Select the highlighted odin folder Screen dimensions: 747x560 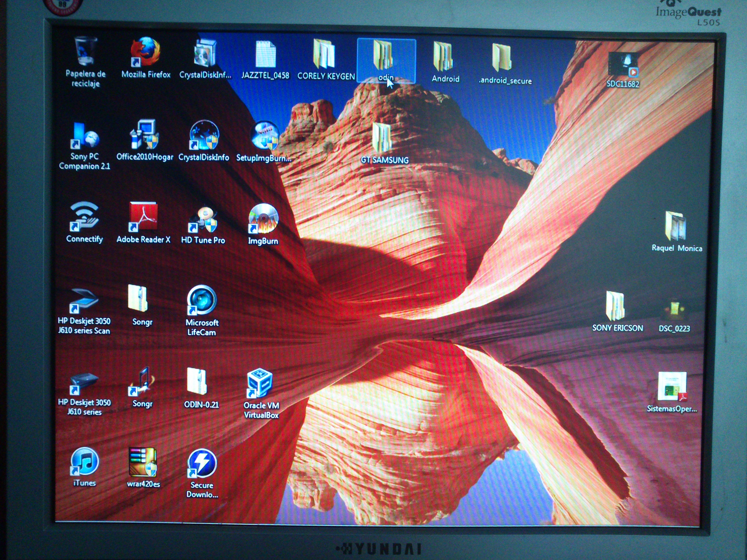tap(384, 55)
